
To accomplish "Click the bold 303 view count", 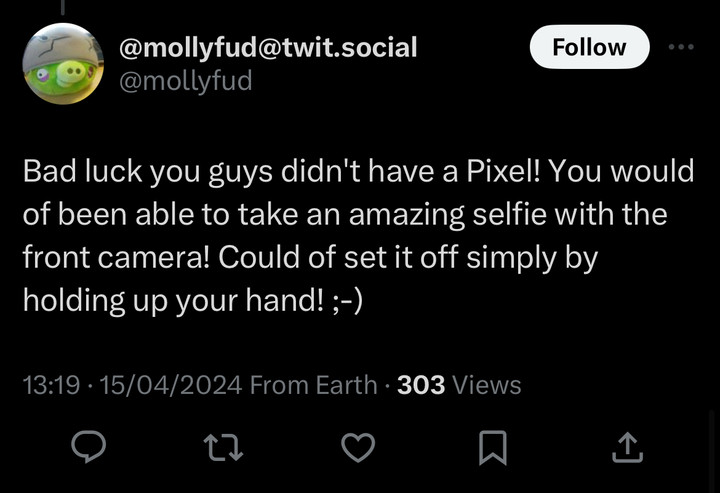I will [x=421, y=384].
